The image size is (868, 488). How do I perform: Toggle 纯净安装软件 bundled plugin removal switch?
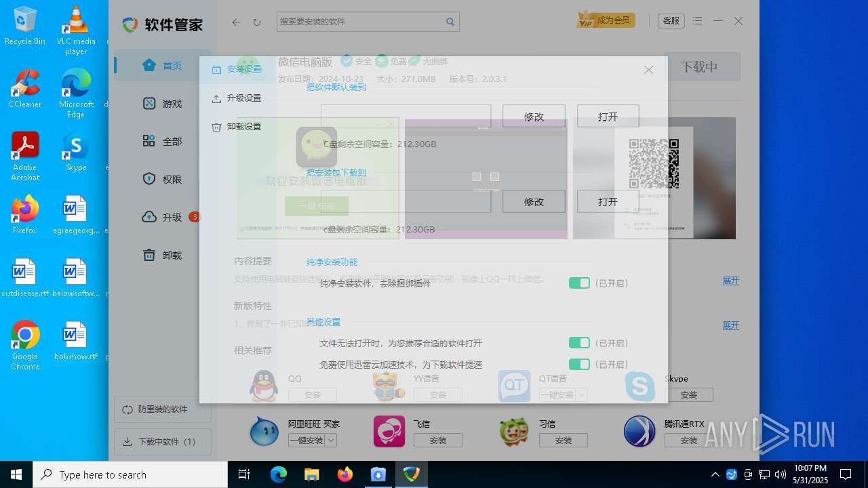579,283
